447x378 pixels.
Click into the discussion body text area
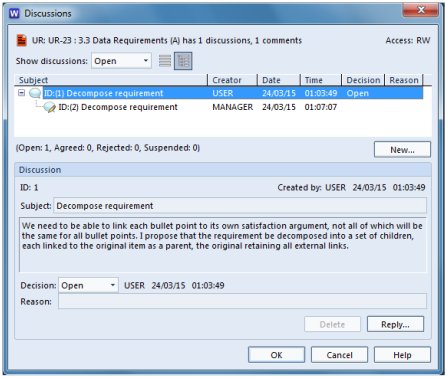(223, 245)
